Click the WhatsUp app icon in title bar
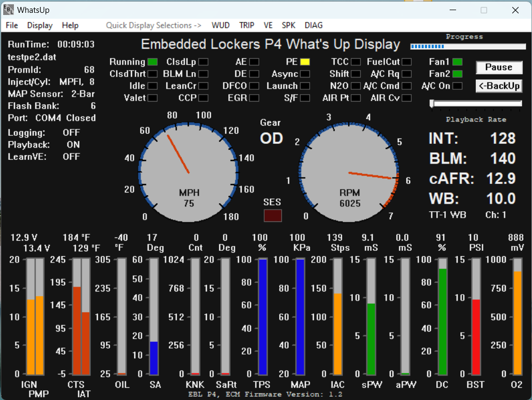This screenshot has height=400, width=532. point(9,10)
